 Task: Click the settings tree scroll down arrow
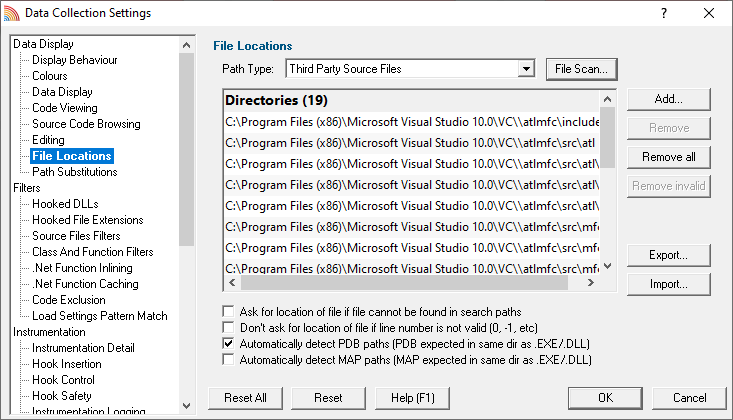pyautogui.click(x=187, y=406)
